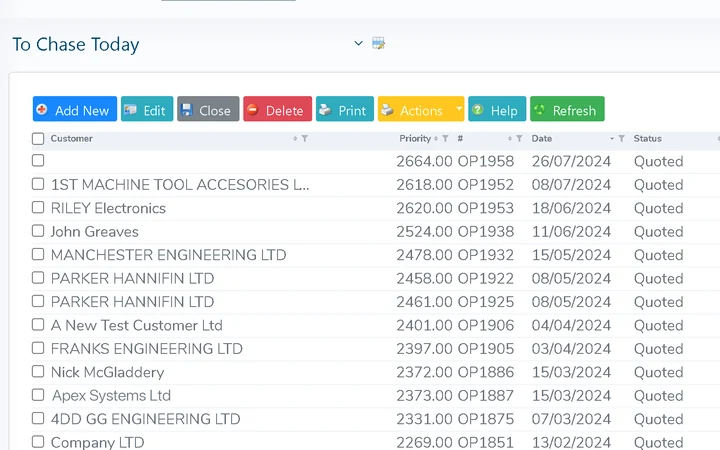The height and width of the screenshot is (450, 720).
Task: Click the OP1958 reference cell
Action: click(486, 161)
